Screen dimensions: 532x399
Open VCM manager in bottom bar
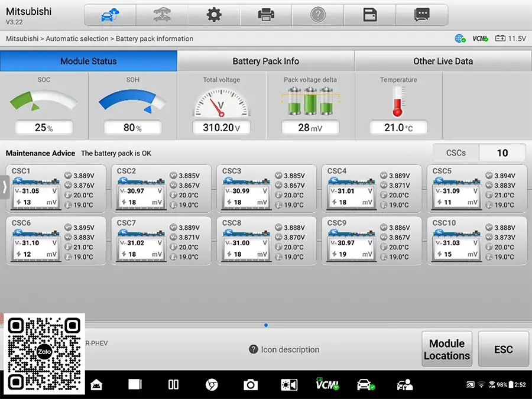327,384
